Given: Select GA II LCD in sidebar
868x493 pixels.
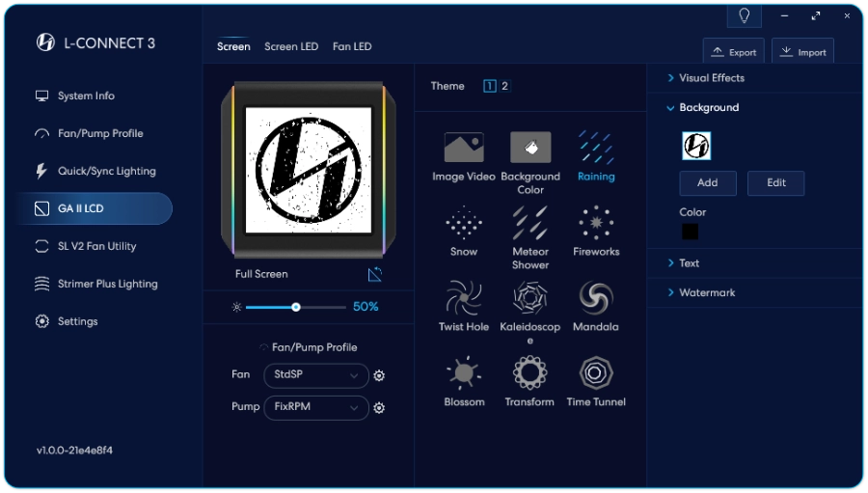Looking at the screenshot, I should 95,208.
